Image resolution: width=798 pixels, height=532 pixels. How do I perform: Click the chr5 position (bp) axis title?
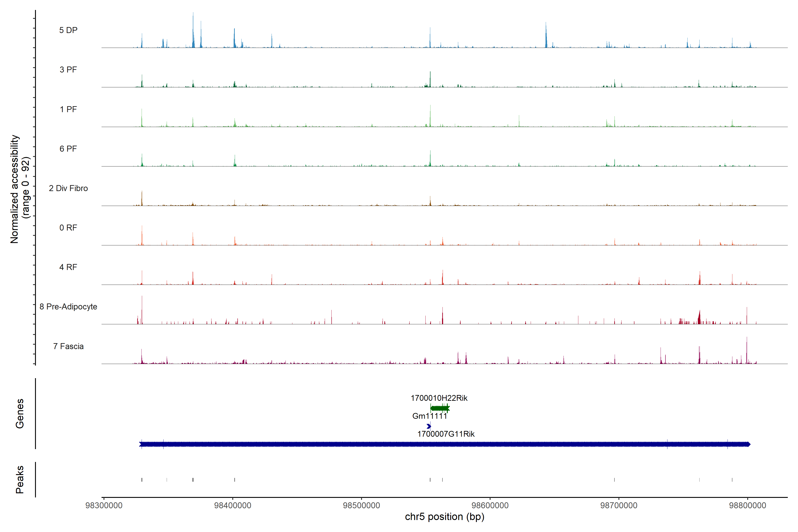coord(444,517)
